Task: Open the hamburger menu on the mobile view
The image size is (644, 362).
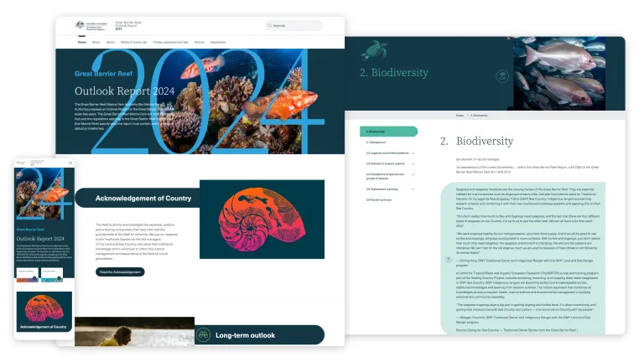Action: tap(70, 163)
